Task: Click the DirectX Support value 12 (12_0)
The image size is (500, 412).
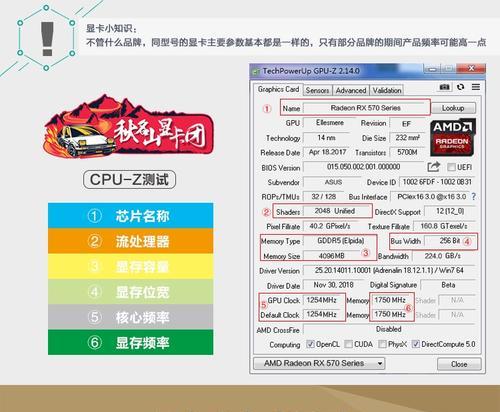Action: tap(450, 211)
